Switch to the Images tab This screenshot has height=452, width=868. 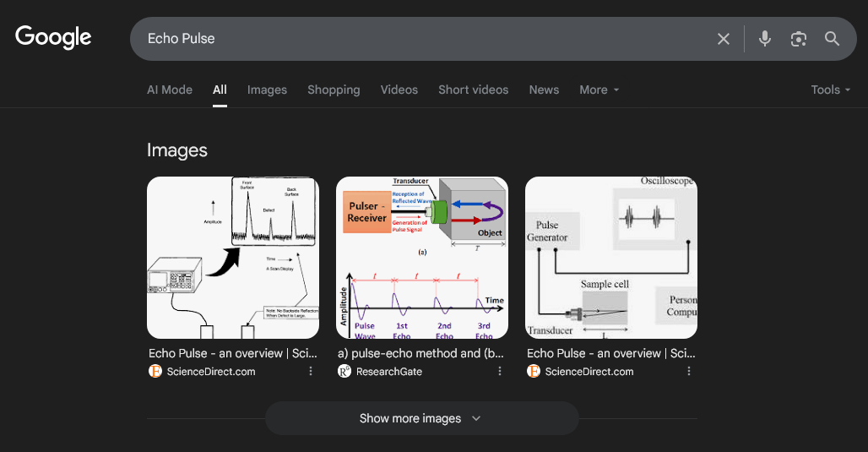click(x=267, y=90)
